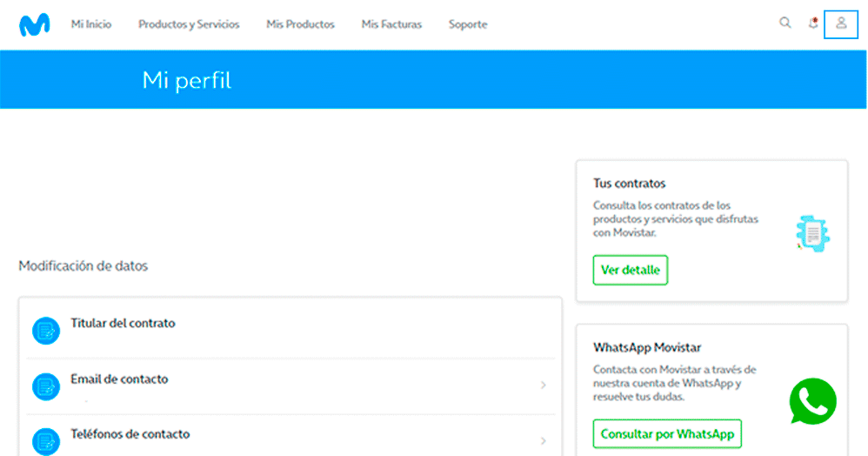868x456 pixels.
Task: Open the notifications bell icon
Action: (x=813, y=23)
